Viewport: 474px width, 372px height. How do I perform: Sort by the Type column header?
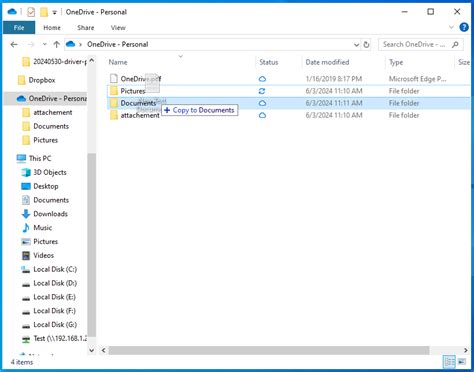[x=396, y=62]
